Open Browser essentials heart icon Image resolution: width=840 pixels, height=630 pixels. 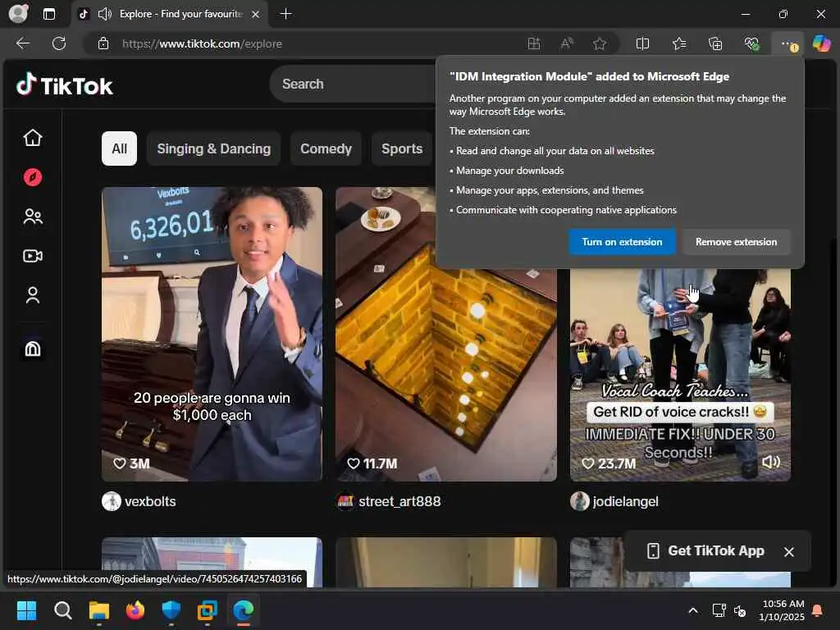tap(751, 43)
